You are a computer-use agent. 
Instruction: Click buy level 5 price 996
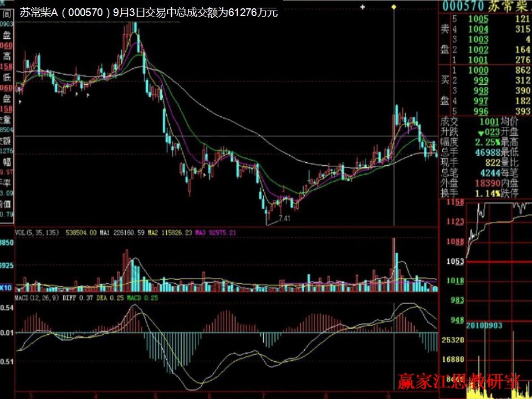pos(480,111)
